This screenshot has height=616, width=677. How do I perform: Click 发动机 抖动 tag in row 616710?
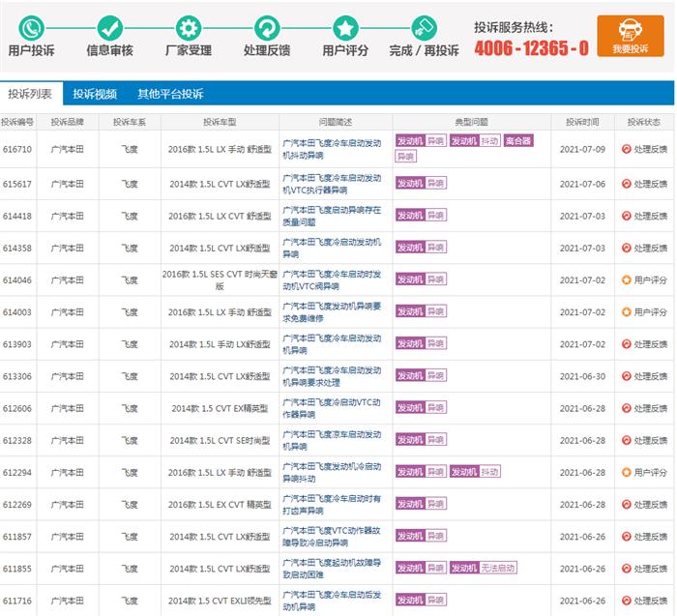[475, 141]
